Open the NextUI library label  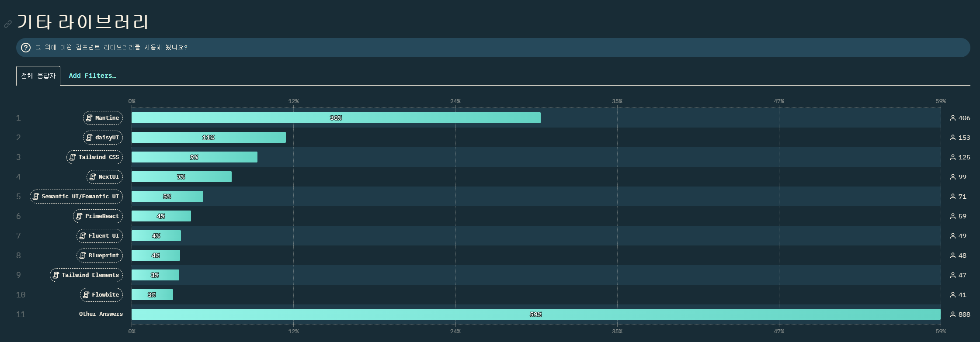104,177
